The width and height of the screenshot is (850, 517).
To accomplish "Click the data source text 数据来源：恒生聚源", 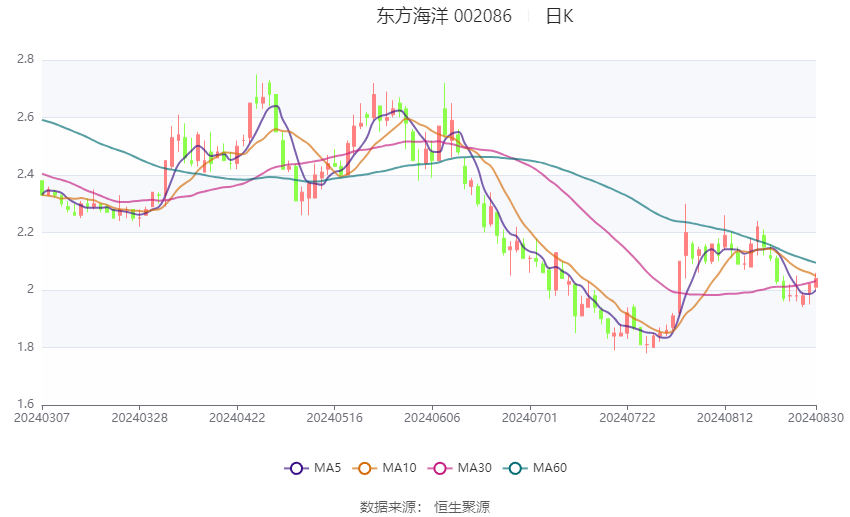I will [x=424, y=507].
